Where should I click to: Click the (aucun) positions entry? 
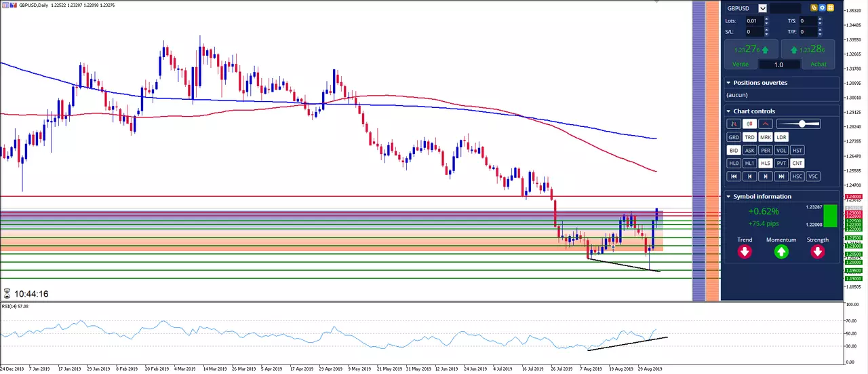[x=737, y=95]
